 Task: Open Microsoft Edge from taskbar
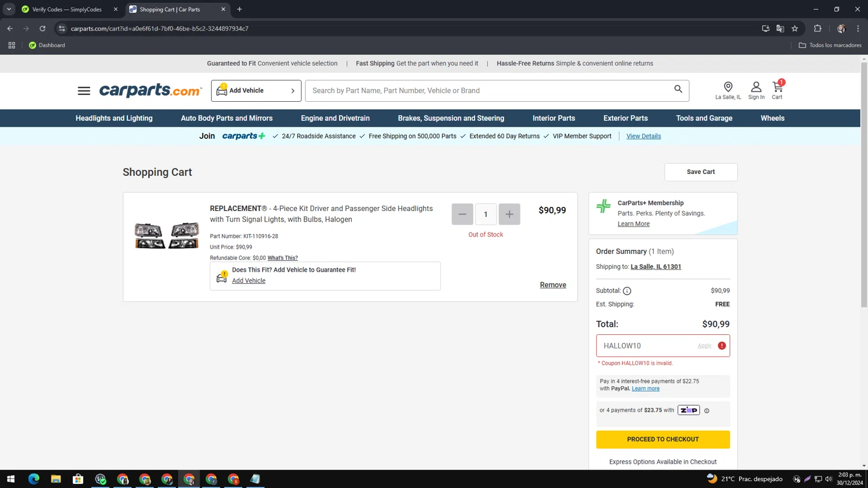(x=34, y=479)
